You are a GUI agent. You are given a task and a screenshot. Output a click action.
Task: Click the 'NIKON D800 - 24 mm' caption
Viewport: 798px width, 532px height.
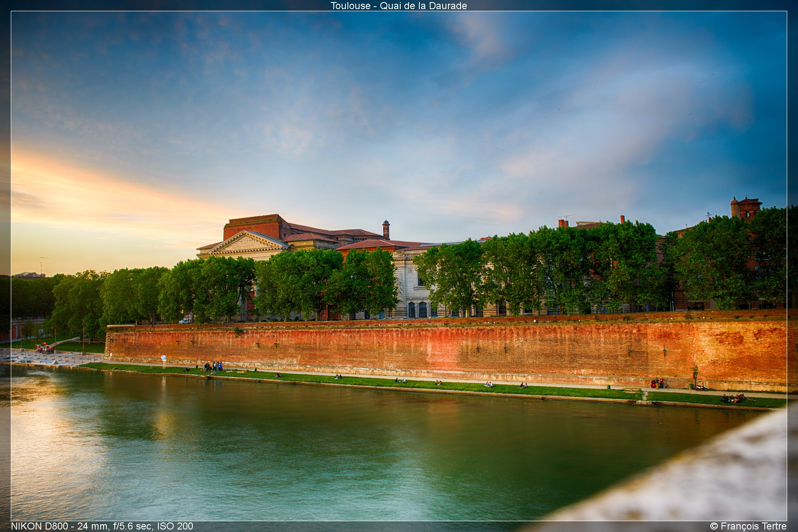102,526
